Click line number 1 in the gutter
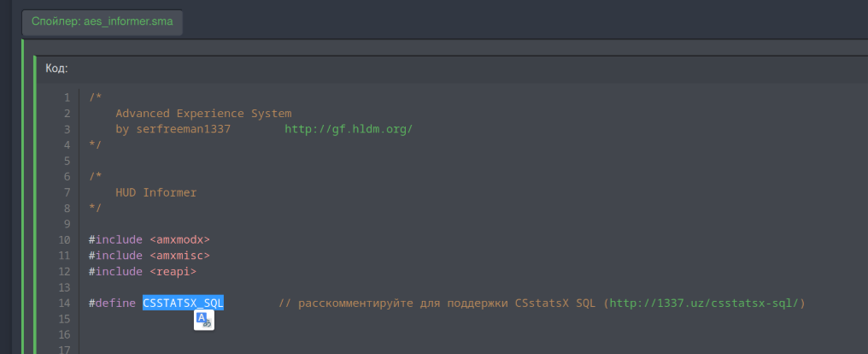 coord(67,97)
